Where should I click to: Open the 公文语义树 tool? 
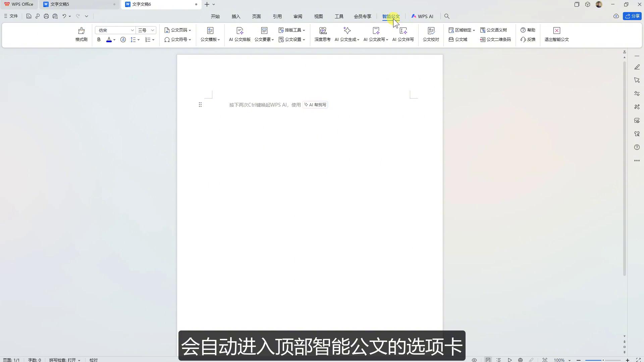[493, 30]
